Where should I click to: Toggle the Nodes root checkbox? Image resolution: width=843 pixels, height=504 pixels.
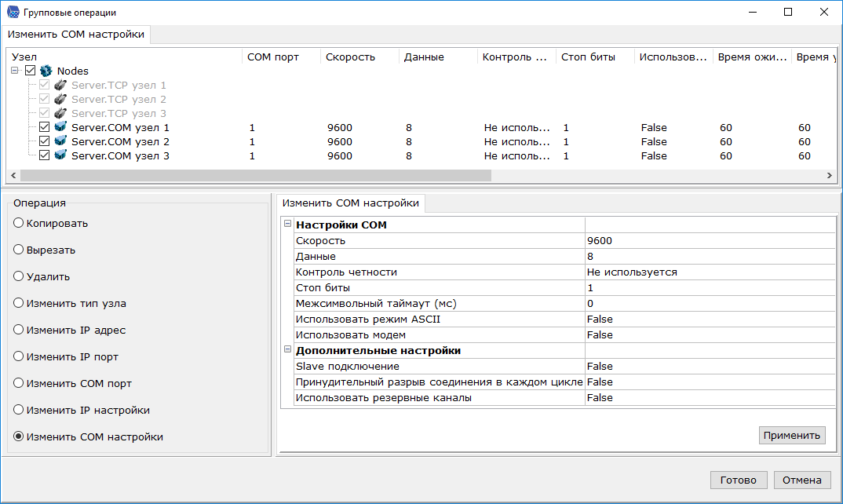(31, 71)
